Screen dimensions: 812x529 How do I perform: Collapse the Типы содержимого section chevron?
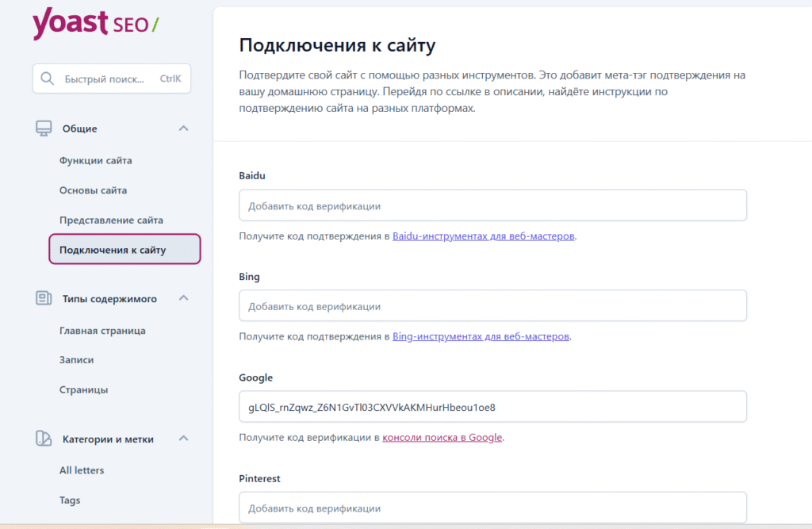coord(183,299)
